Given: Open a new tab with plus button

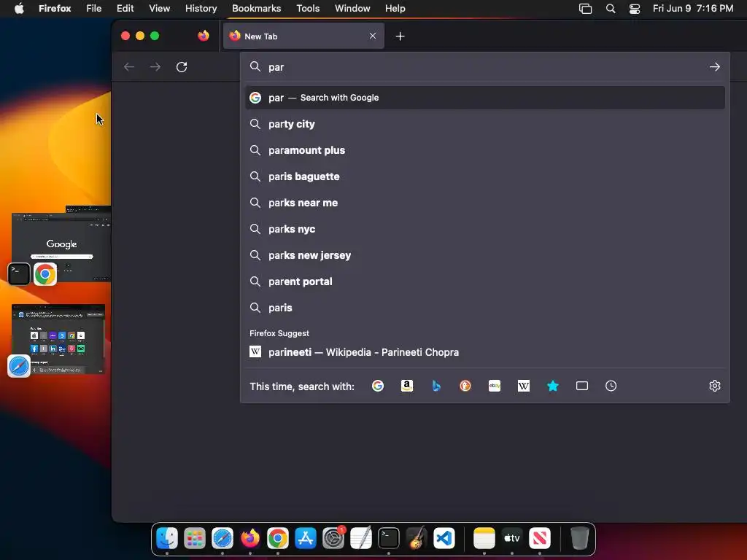Looking at the screenshot, I should (400, 36).
